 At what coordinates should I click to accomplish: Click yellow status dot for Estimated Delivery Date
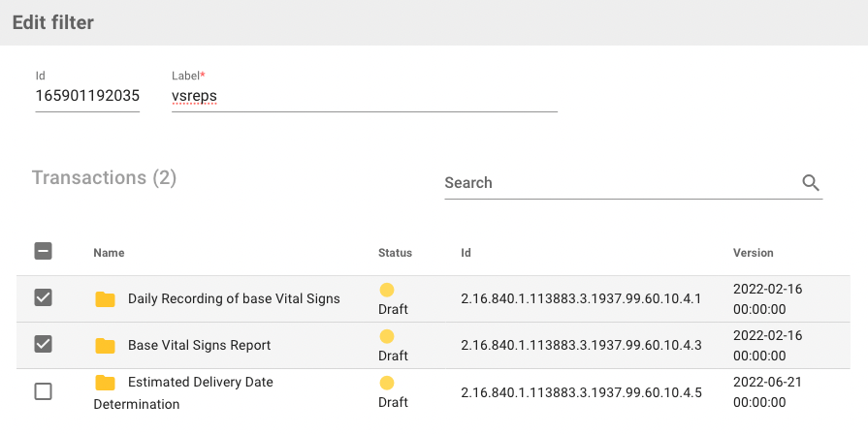coord(387,383)
